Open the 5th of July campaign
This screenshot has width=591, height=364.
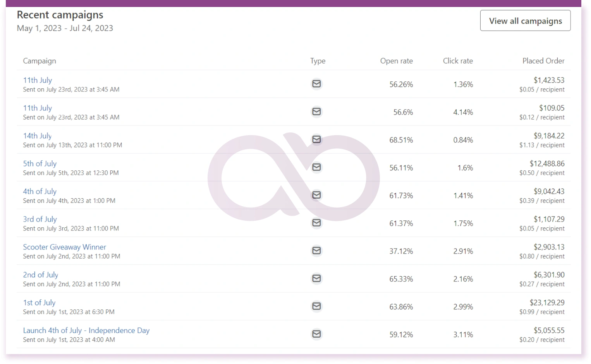point(40,164)
